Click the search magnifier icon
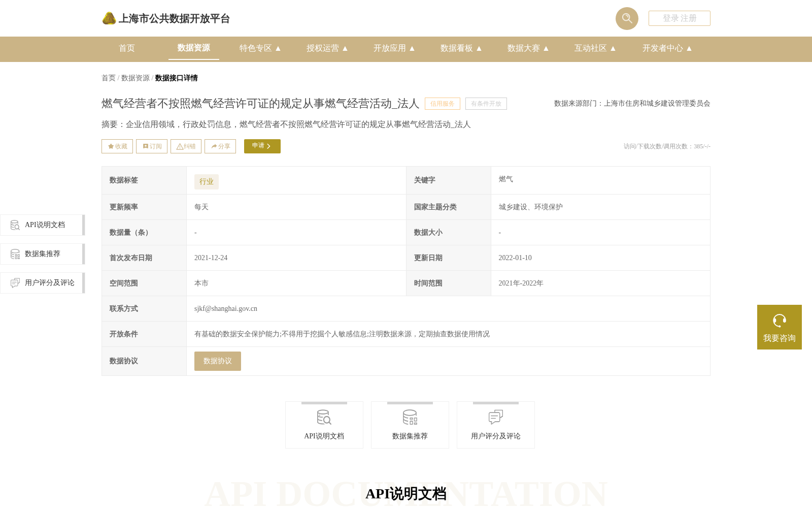The image size is (812, 508). (x=627, y=18)
